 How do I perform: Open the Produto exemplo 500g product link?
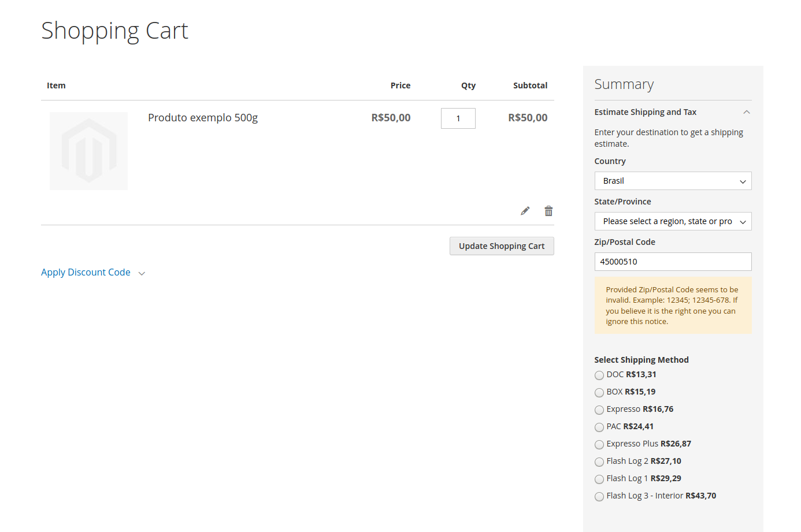(203, 118)
